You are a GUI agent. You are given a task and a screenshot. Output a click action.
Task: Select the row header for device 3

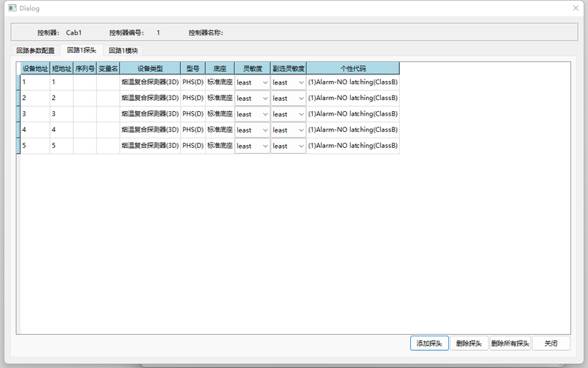[18, 114]
